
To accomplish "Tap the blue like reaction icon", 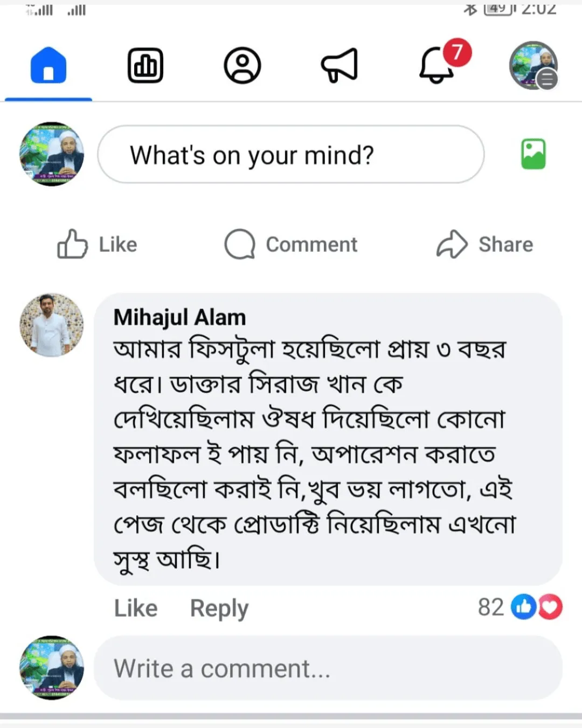I will pos(523,607).
